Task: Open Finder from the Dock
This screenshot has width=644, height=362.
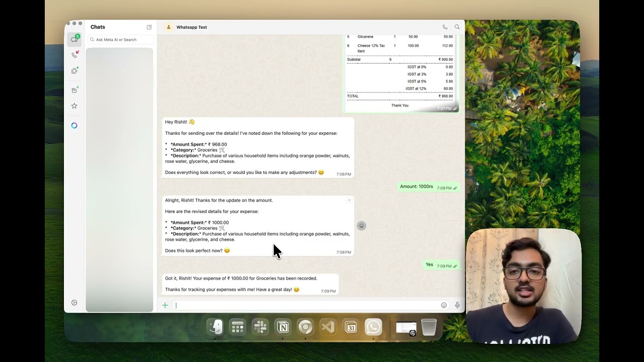Action: click(x=215, y=327)
